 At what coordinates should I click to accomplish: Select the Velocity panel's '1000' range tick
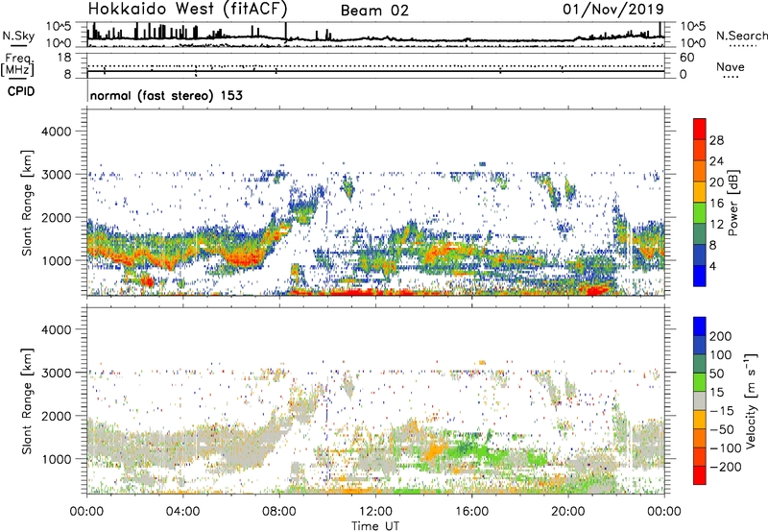coord(56,459)
